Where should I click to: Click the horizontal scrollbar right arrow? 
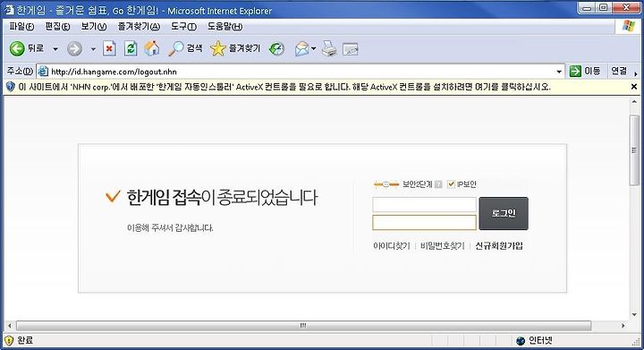tap(623, 326)
